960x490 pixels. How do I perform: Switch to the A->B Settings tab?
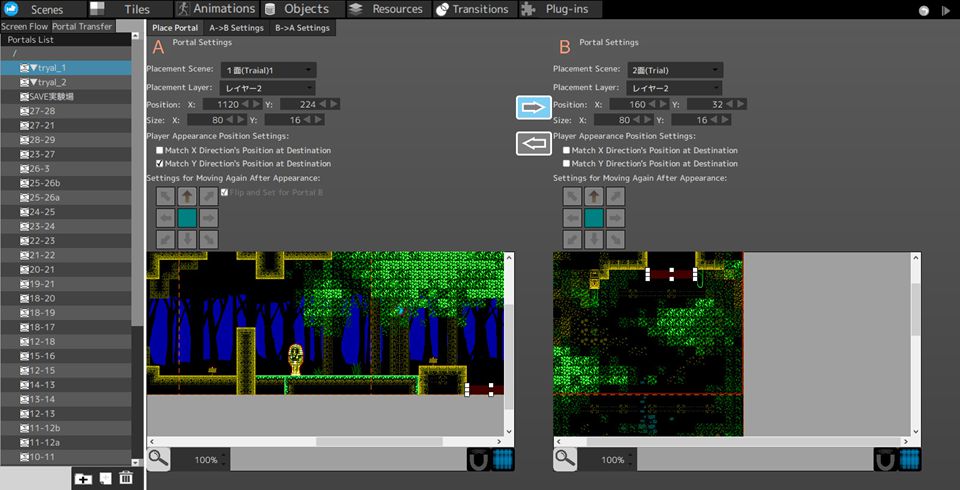click(x=236, y=28)
